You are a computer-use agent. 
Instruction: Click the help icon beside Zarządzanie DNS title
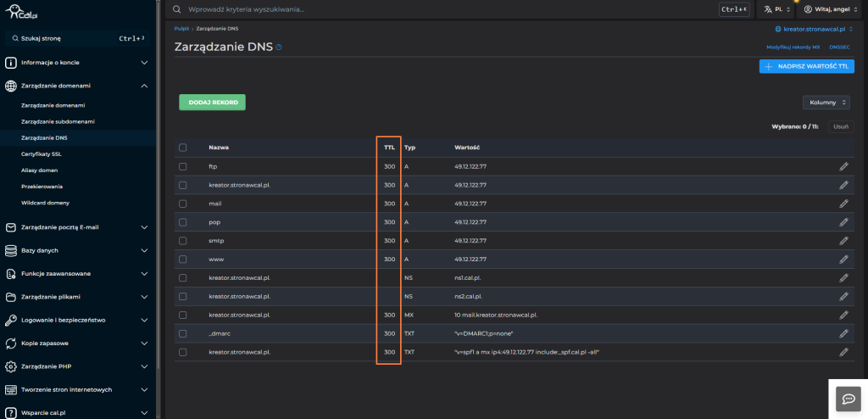[279, 47]
